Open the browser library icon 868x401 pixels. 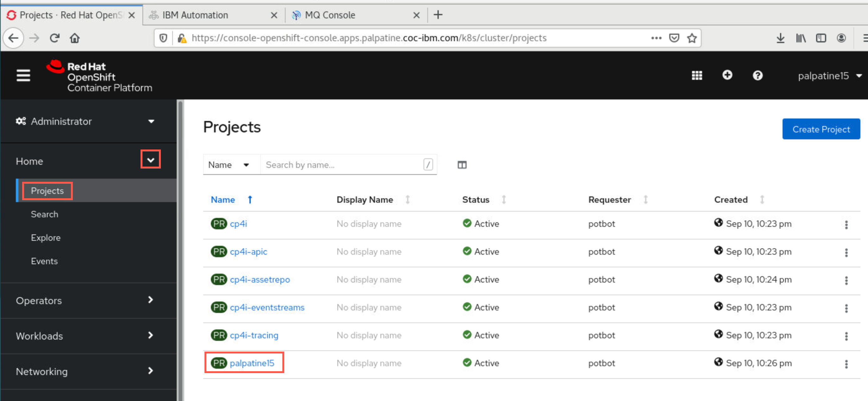(x=801, y=38)
